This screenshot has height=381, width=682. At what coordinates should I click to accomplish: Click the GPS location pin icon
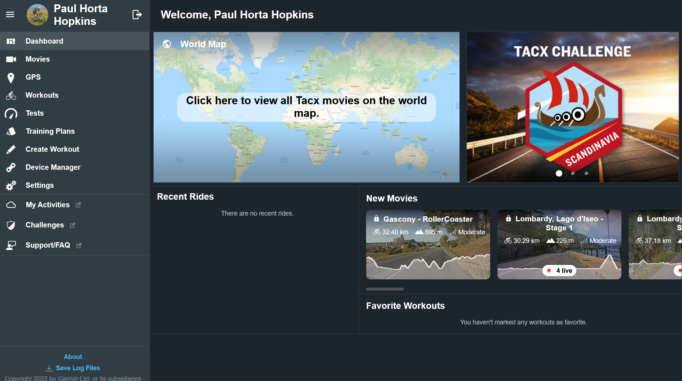click(x=11, y=77)
